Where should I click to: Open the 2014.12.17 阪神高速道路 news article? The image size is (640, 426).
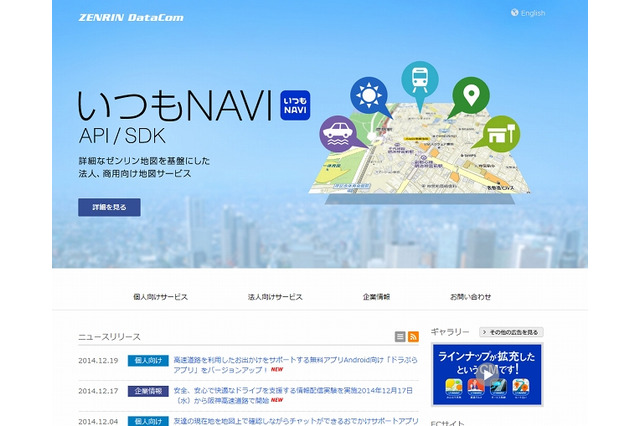293,395
